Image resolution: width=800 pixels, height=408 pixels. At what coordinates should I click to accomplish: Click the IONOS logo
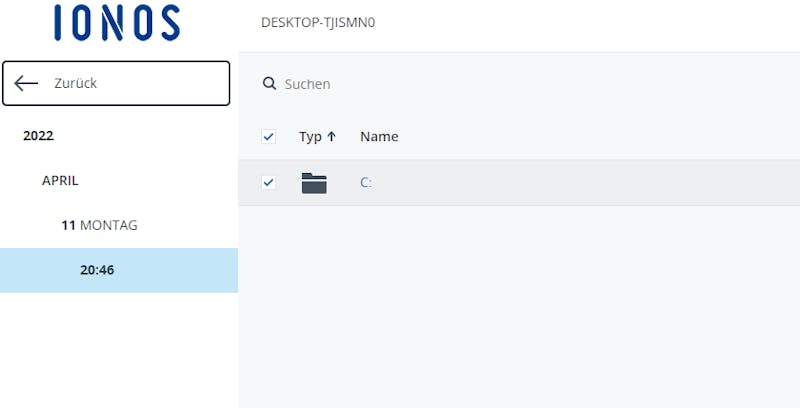[117, 23]
